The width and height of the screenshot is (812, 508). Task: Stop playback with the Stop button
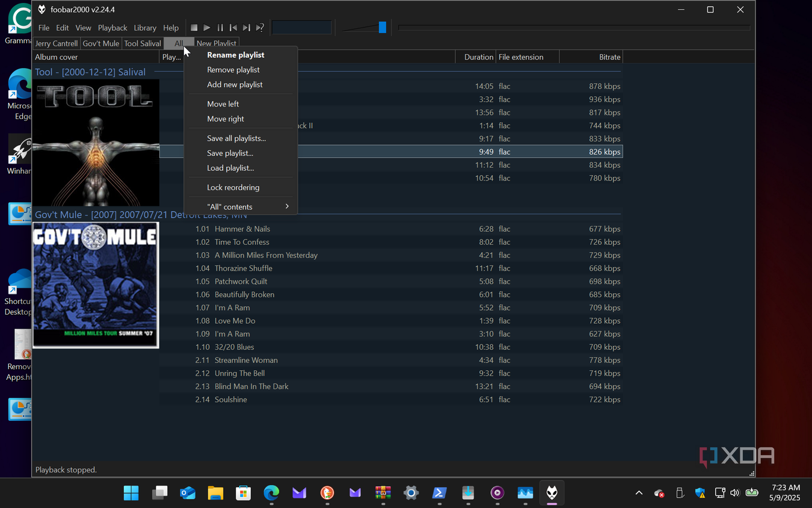pyautogui.click(x=194, y=28)
